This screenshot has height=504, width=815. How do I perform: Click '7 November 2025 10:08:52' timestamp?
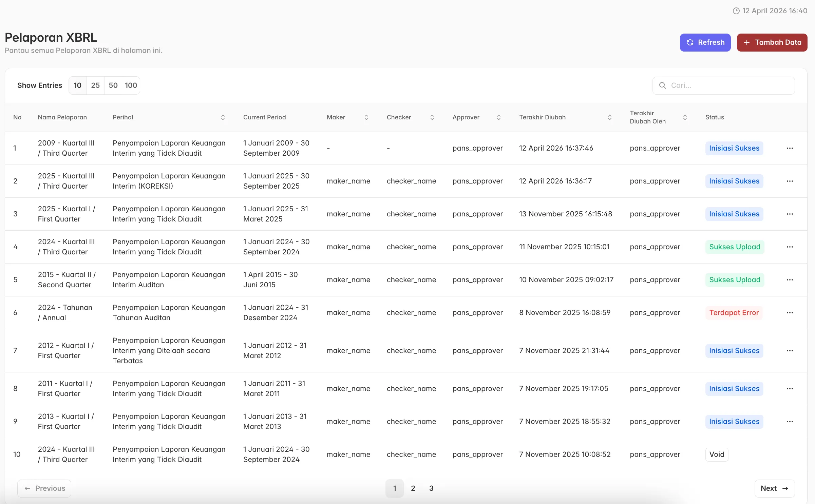565,454
